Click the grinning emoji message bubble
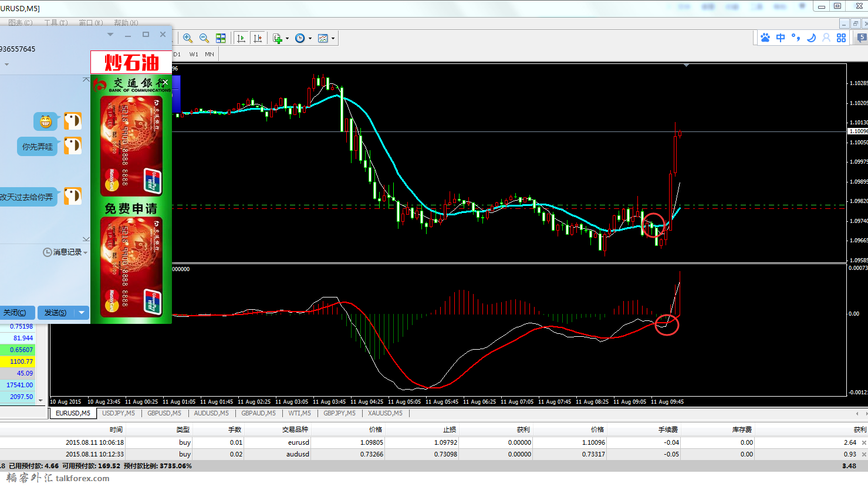 (45, 121)
